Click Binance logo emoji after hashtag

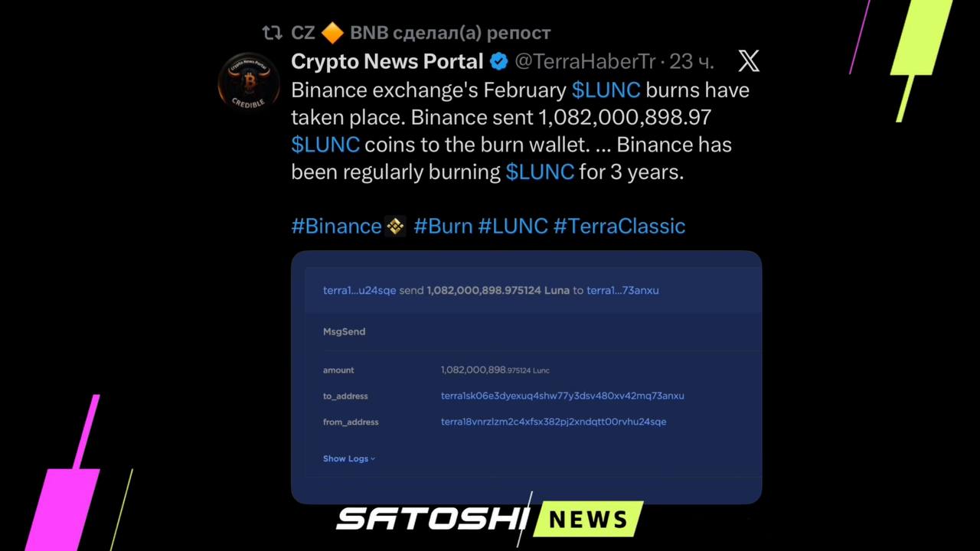click(395, 227)
